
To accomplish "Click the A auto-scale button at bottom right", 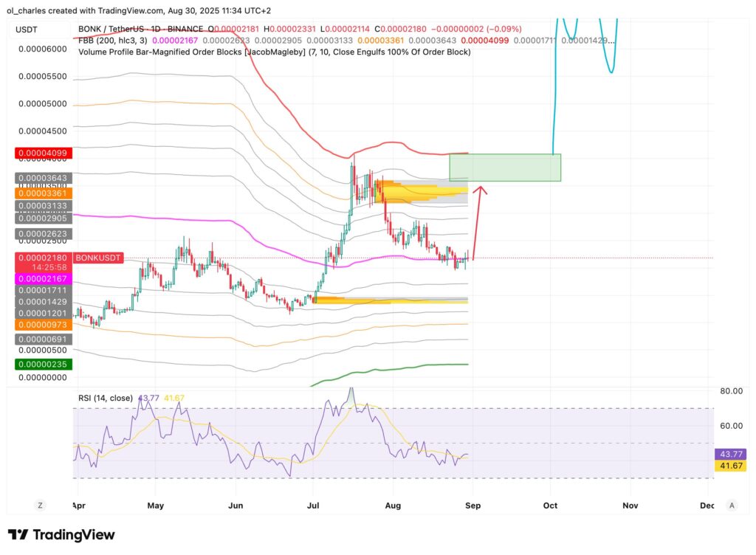I will [730, 505].
